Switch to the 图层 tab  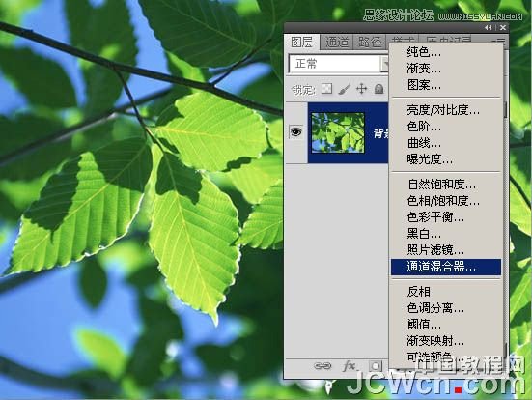[301, 43]
